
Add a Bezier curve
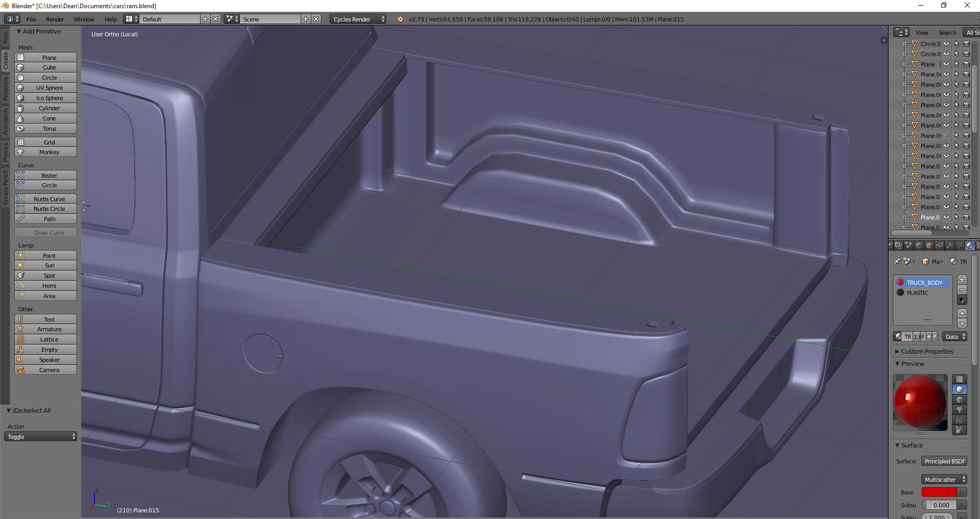pyautogui.click(x=46, y=175)
